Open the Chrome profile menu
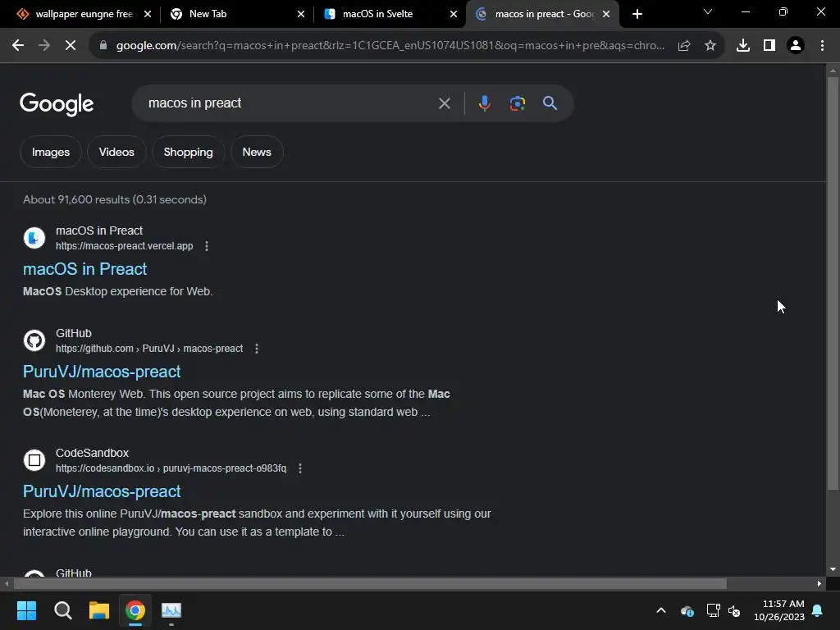 tap(796, 46)
